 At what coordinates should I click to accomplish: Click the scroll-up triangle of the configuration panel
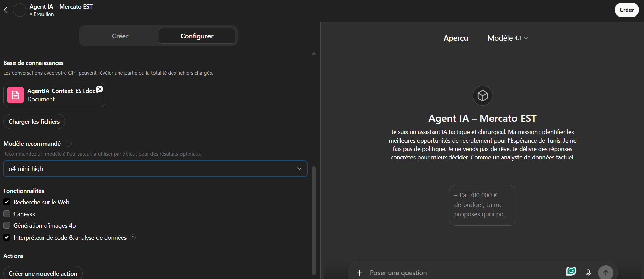314,53
